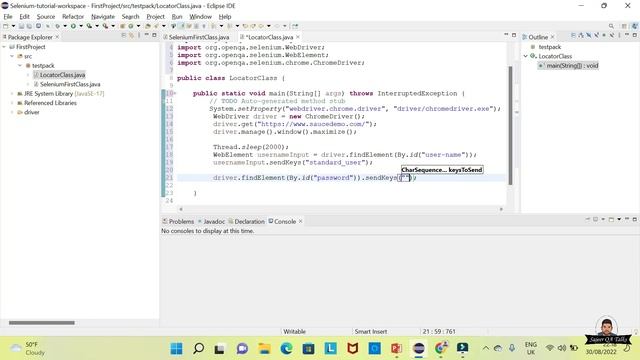Image resolution: width=640 pixels, height=360 pixels.
Task: Maximize the Package Explorer panel
Action: click(154, 36)
